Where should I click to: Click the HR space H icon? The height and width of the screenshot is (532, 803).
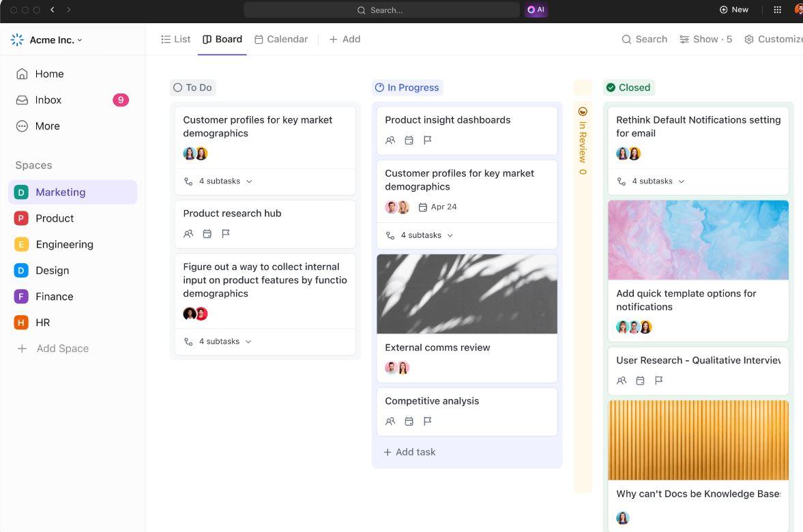(x=21, y=323)
